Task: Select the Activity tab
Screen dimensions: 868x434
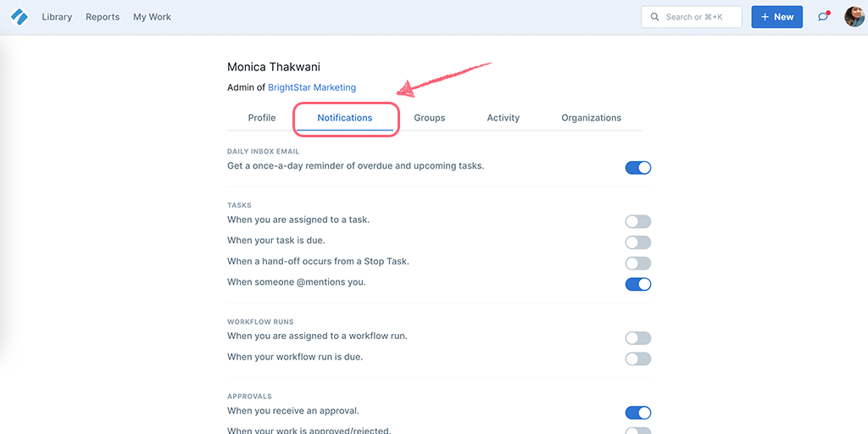Action: tap(504, 118)
